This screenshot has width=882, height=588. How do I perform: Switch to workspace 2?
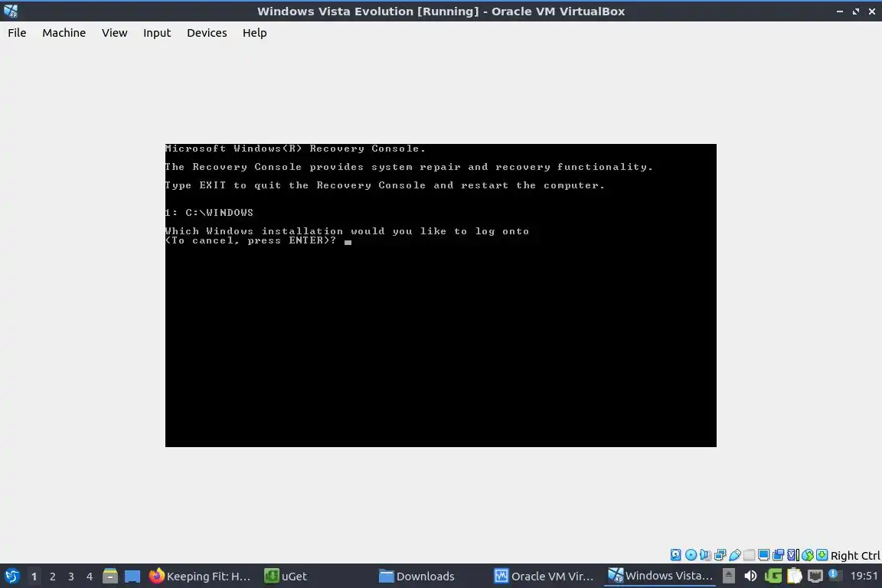(x=52, y=577)
